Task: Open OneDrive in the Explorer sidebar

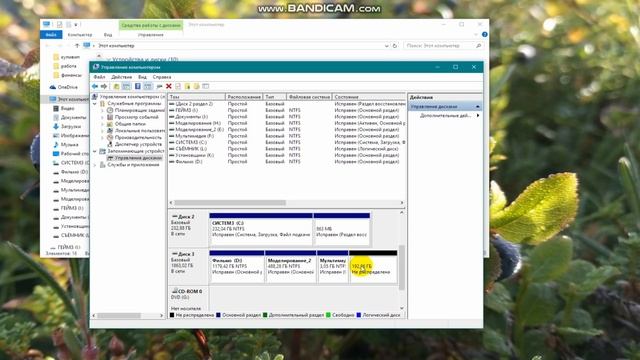Action: [x=64, y=87]
